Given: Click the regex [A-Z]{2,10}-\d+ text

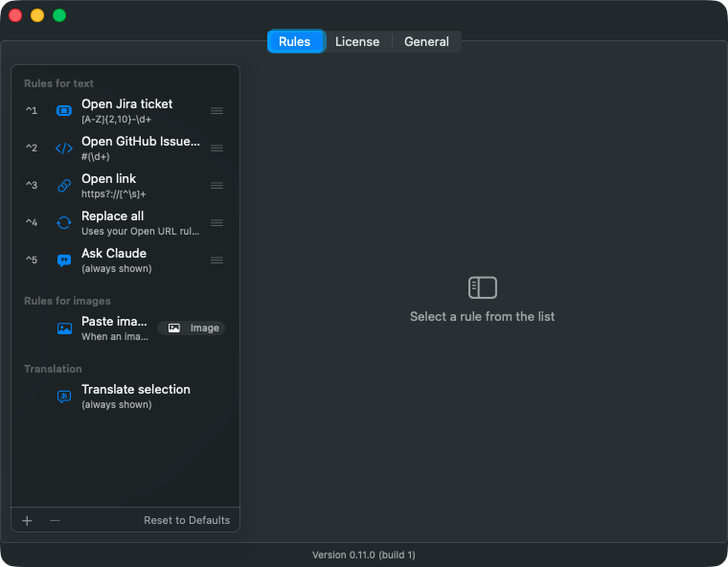Looking at the screenshot, I should [x=117, y=120].
